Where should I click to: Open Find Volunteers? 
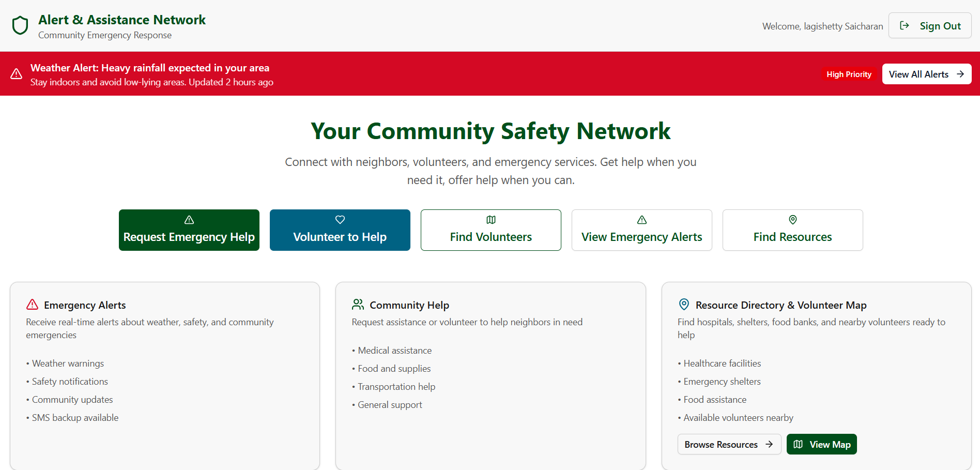tap(491, 230)
